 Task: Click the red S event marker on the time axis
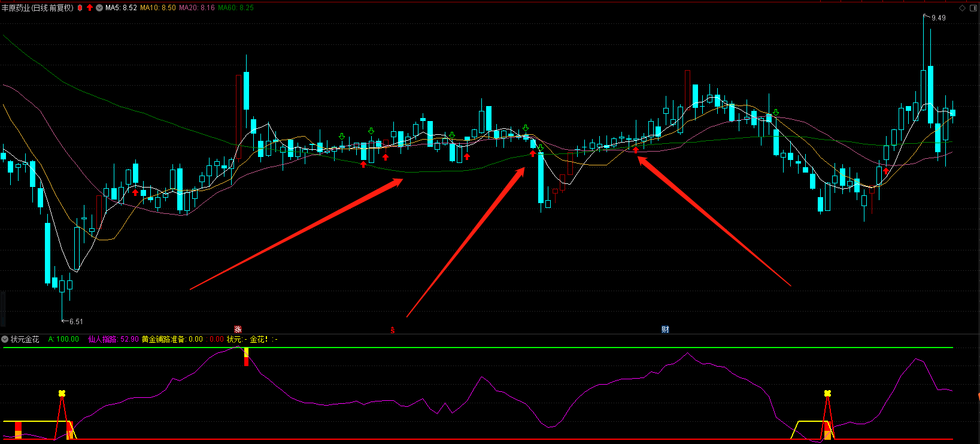(393, 330)
